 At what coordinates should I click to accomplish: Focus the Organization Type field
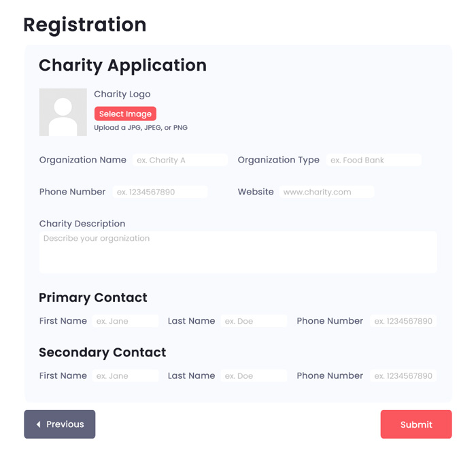pyautogui.click(x=374, y=160)
